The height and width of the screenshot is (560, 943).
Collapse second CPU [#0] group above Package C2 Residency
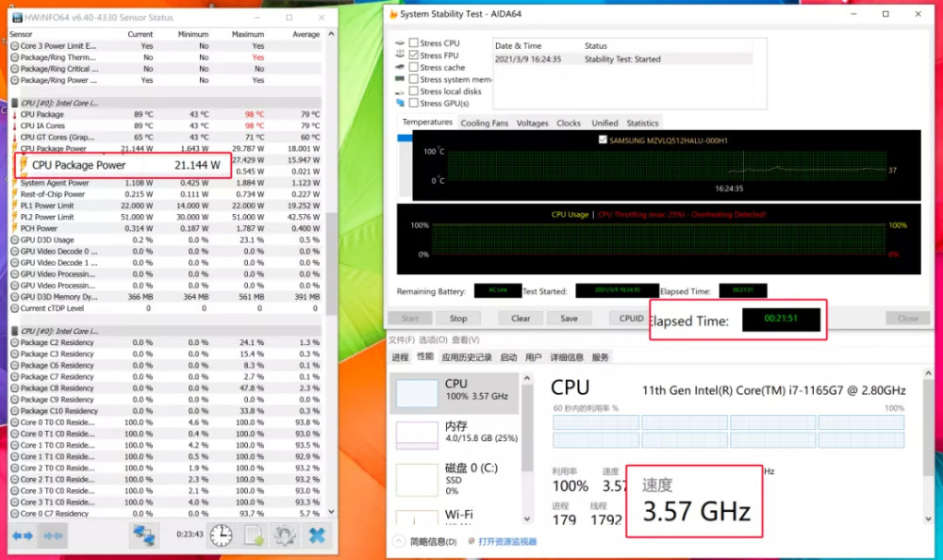click(15, 332)
